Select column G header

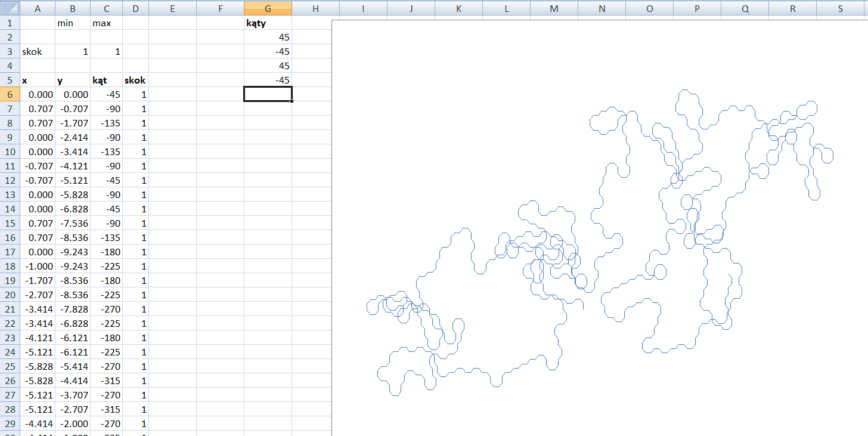coord(268,8)
